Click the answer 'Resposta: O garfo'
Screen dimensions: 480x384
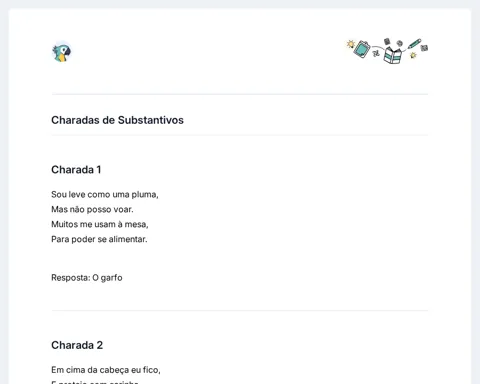coord(87,278)
